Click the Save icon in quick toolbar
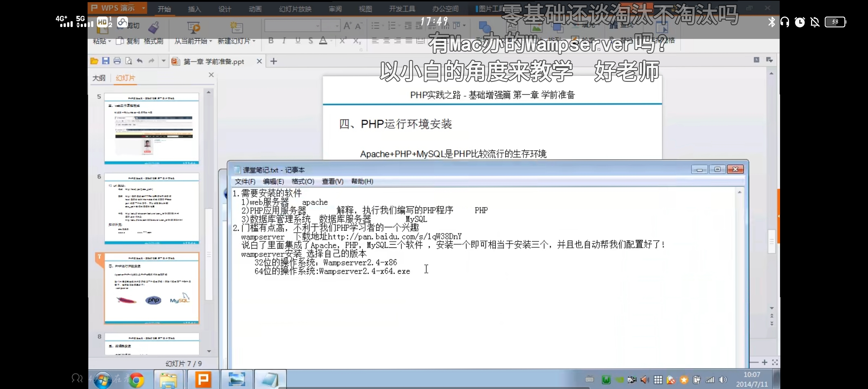 coord(106,61)
